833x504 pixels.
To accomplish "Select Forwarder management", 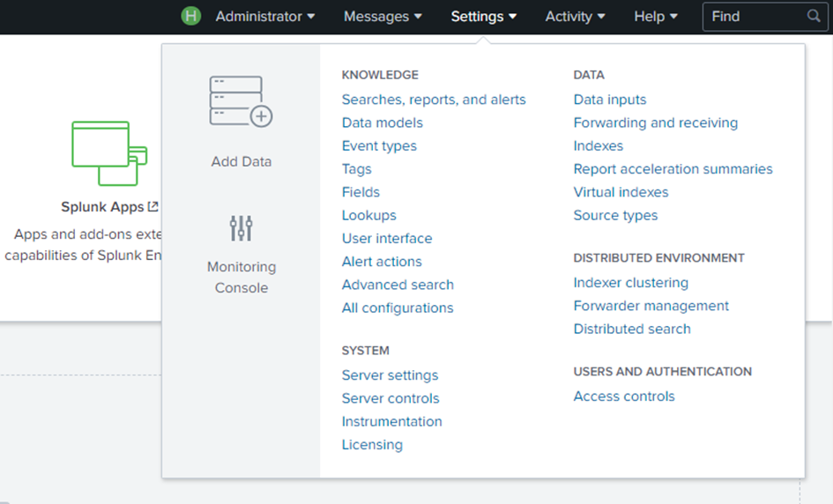I will point(651,306).
